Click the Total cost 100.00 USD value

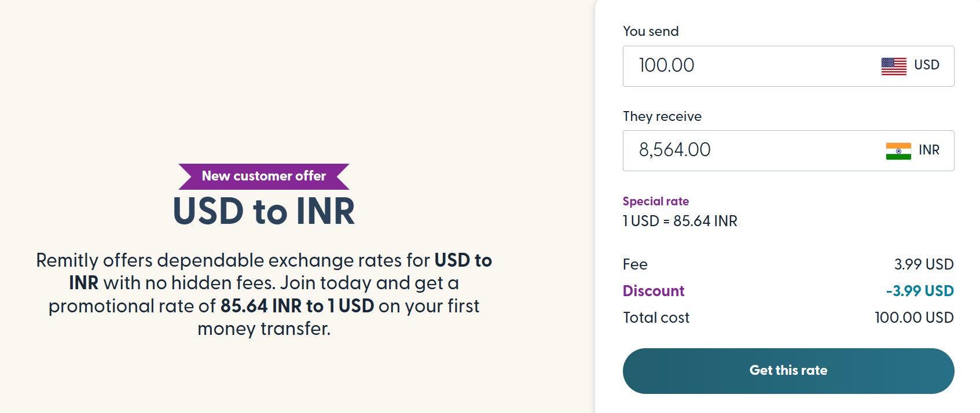pos(913,317)
